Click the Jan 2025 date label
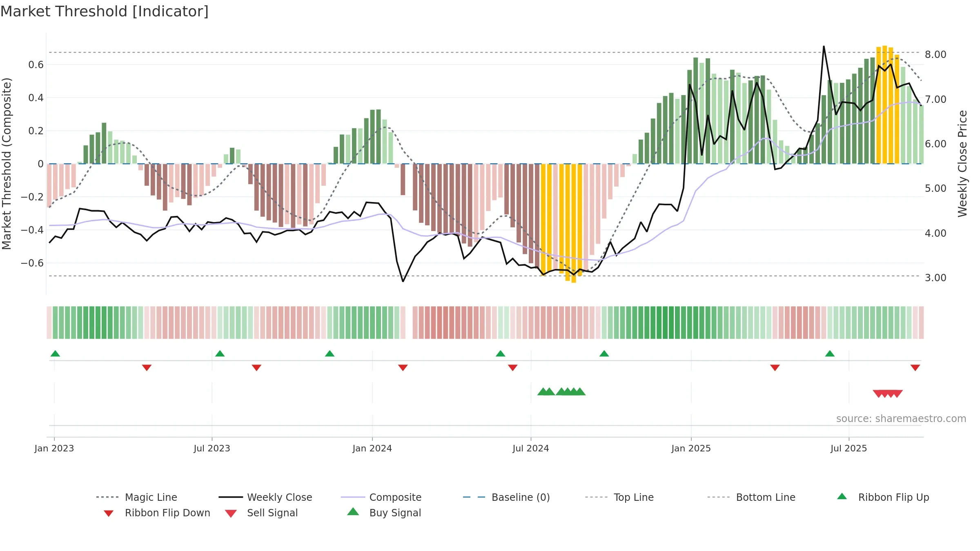 (691, 449)
